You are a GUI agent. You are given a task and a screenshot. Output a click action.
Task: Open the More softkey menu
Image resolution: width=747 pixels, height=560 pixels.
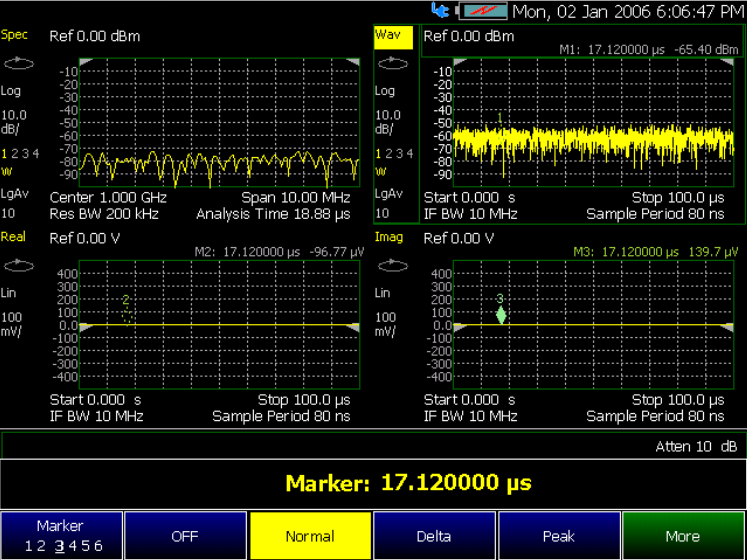coord(684,535)
